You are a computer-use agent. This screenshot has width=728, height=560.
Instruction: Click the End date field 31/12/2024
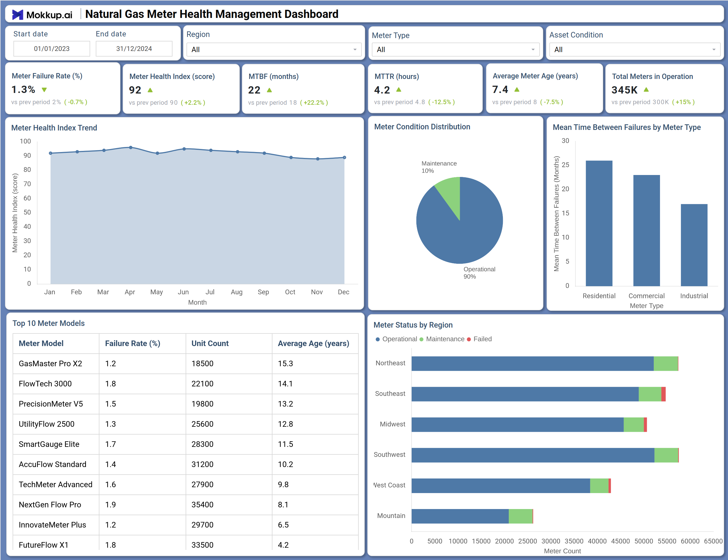pos(134,49)
